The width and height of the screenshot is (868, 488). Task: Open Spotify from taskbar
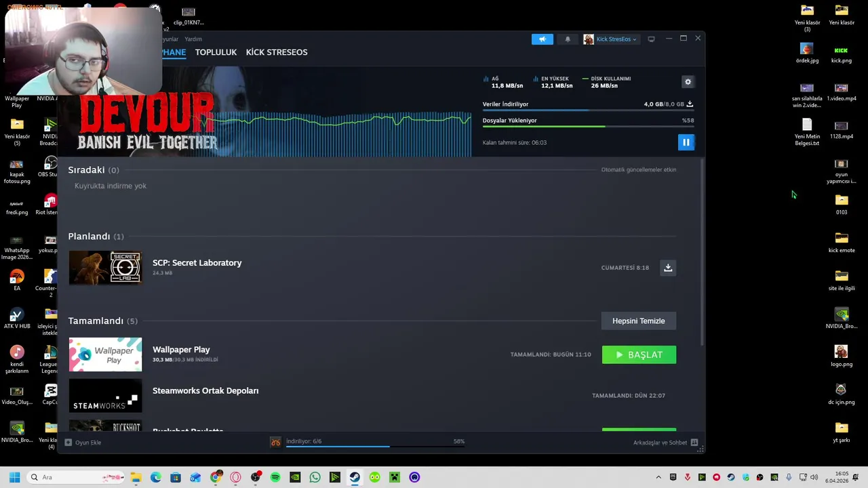pyautogui.click(x=275, y=477)
